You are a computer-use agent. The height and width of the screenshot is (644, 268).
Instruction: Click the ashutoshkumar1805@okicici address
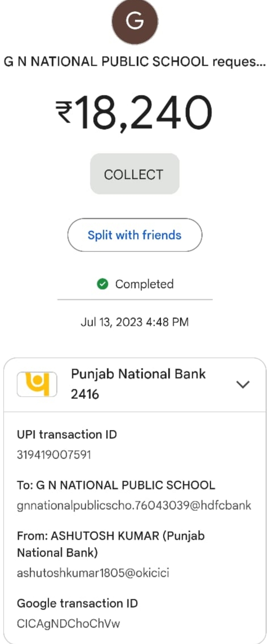(93, 573)
